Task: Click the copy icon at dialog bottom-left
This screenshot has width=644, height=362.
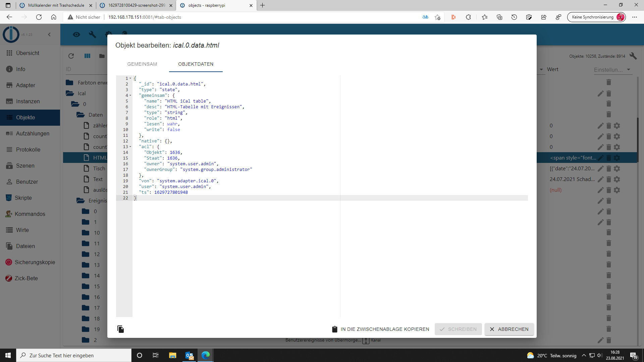Action: [121, 329]
